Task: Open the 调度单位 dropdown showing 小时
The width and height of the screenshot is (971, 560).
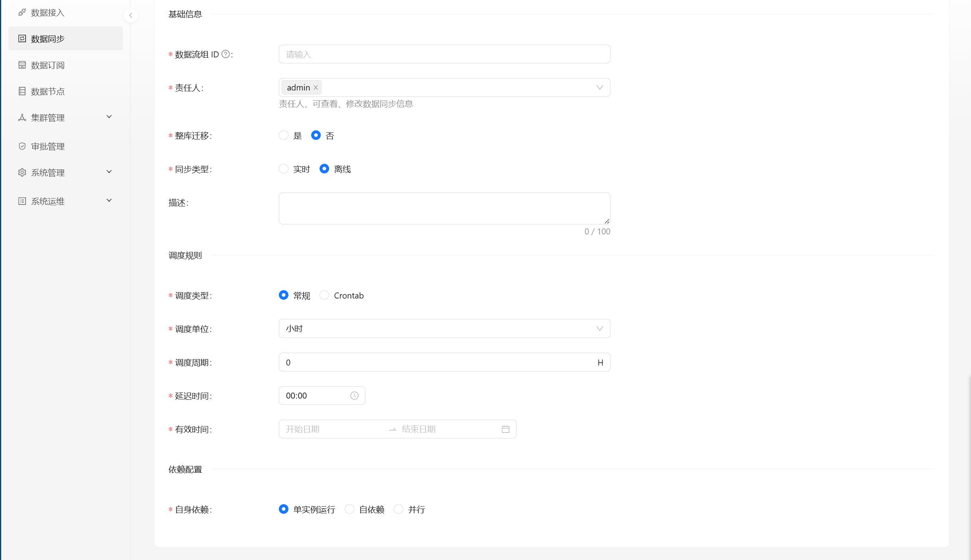Action: pos(444,329)
